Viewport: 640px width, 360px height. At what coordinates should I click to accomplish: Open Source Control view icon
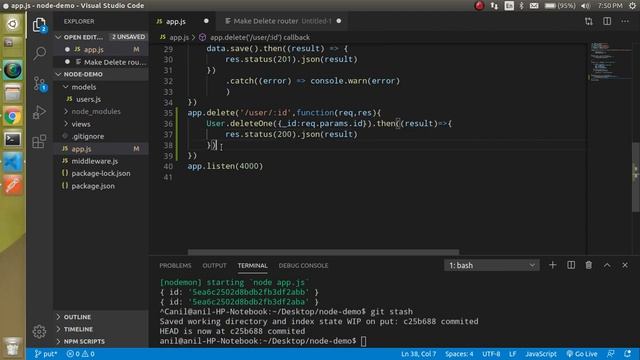tap(40, 84)
